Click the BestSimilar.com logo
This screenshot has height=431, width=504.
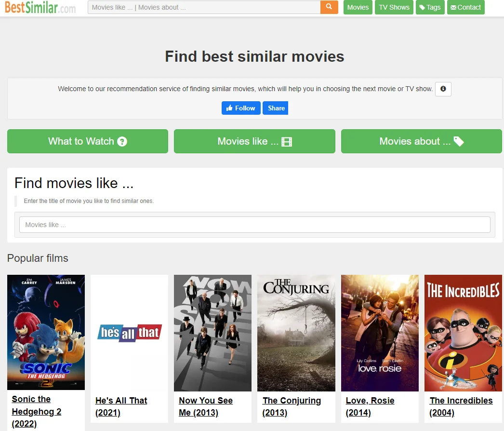[40, 8]
